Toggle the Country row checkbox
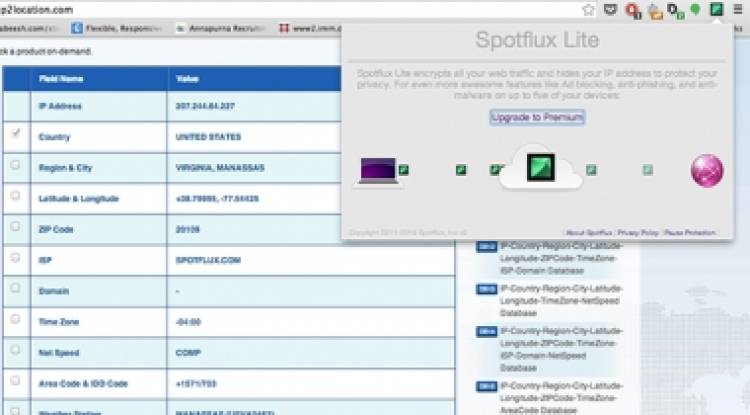This screenshot has width=750, height=415. (16, 133)
